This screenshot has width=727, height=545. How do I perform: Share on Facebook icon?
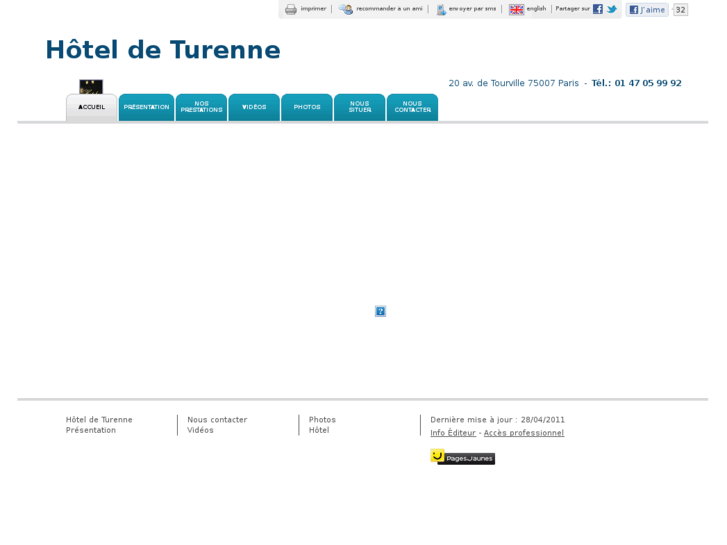[x=598, y=9]
